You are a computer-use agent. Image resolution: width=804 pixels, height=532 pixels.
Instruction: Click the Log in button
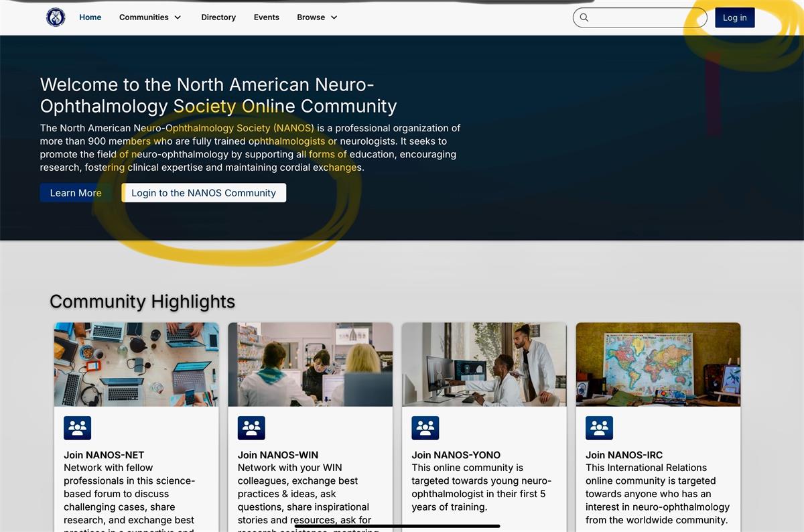[x=734, y=17]
